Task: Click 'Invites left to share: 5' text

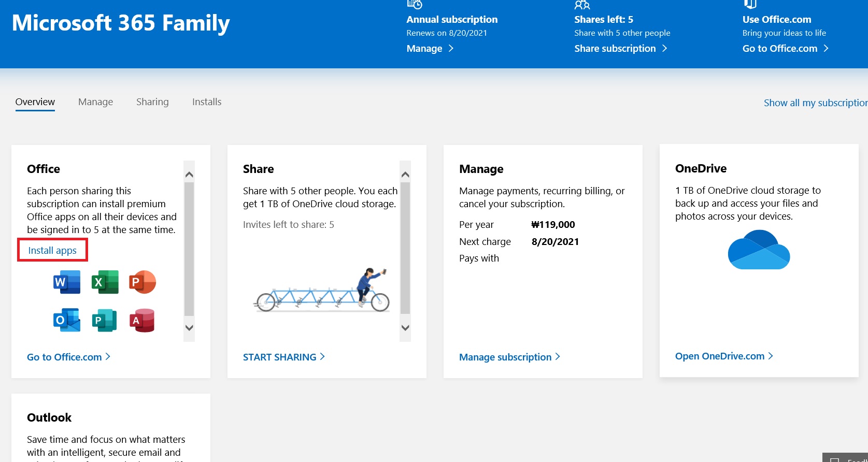Action: click(x=289, y=225)
